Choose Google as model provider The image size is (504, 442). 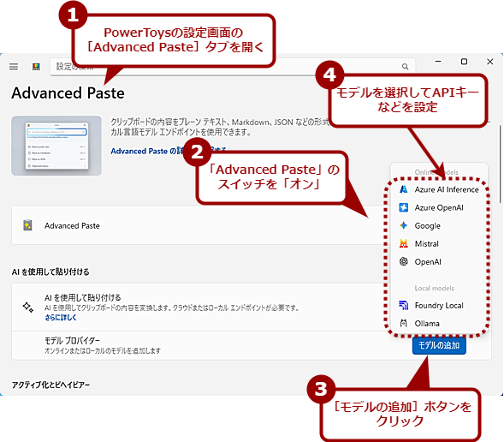[x=439, y=225]
